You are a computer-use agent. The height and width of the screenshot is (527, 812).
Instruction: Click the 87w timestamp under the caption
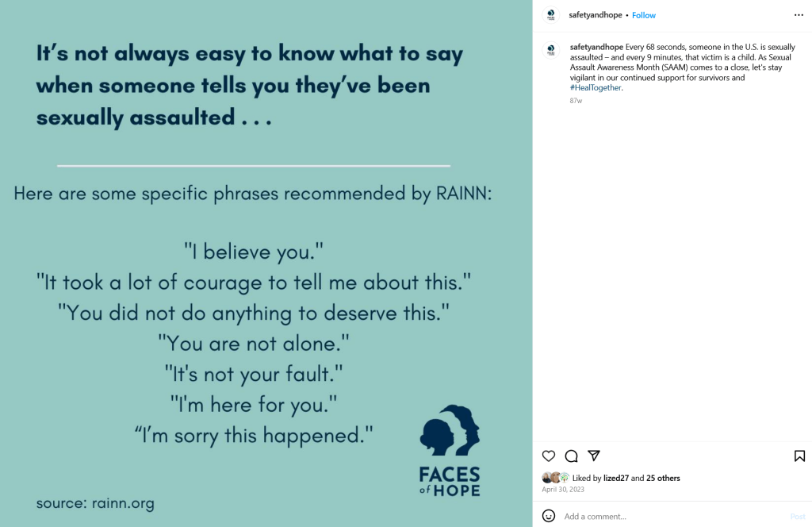click(x=576, y=101)
